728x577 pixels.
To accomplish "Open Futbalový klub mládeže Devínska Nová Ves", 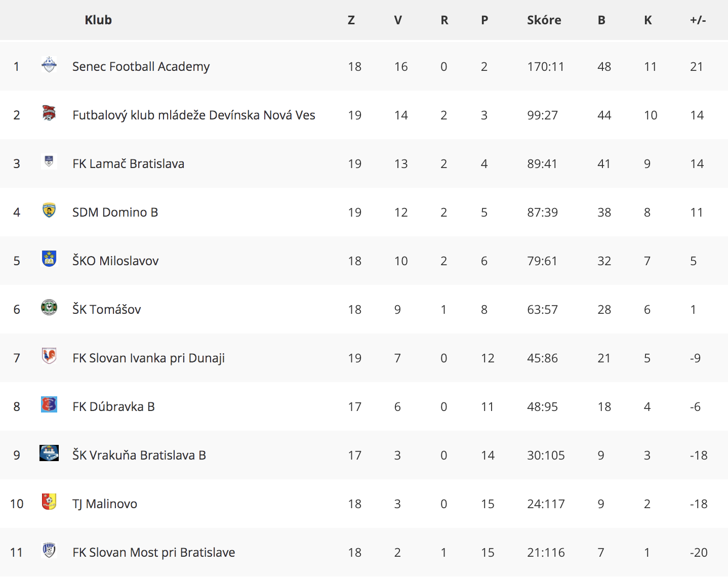I will pos(194,115).
